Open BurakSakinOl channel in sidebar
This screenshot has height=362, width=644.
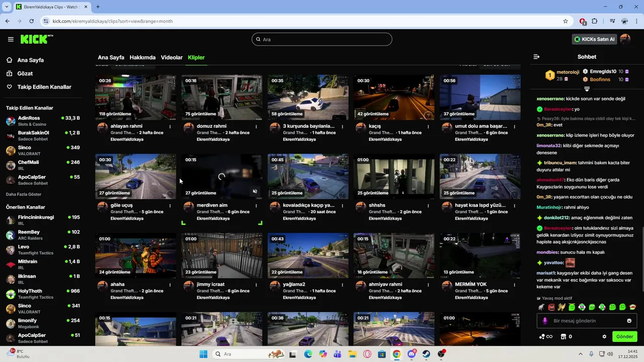[x=43, y=136]
